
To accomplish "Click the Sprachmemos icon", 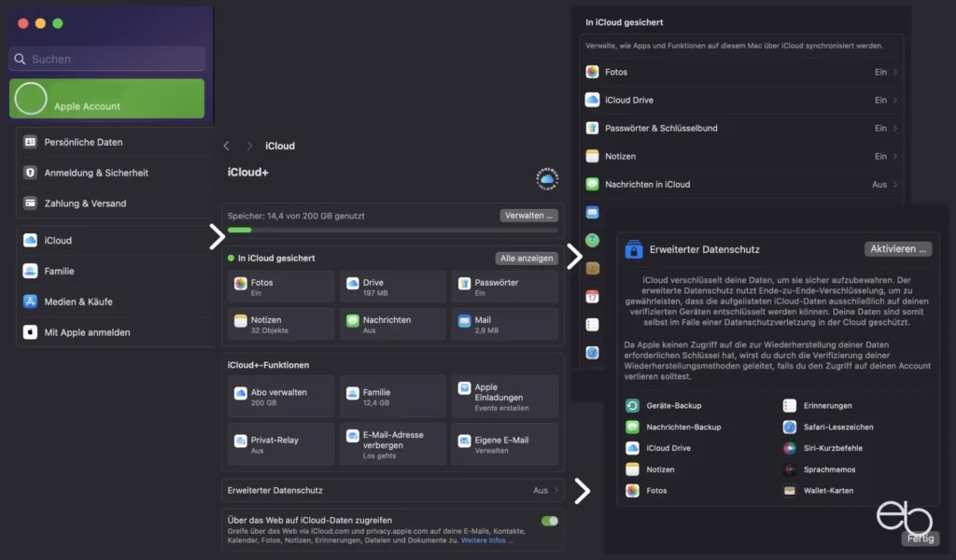I will (790, 469).
